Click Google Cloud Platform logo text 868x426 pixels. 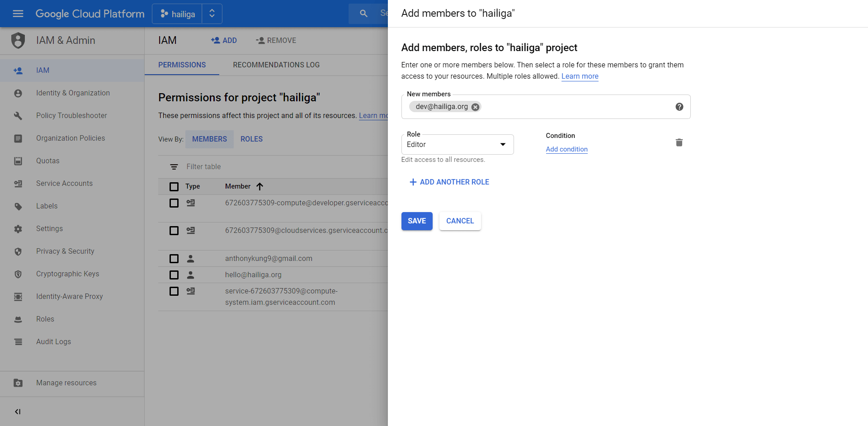point(90,14)
